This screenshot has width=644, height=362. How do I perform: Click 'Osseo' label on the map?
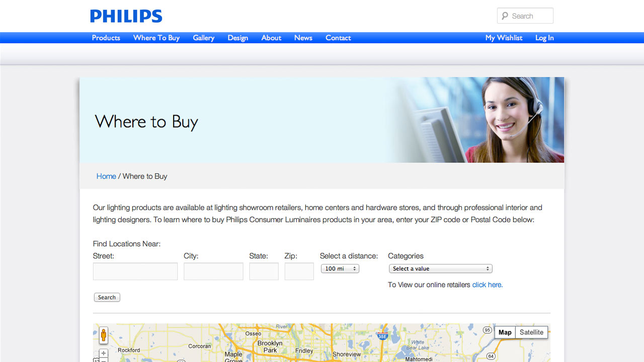pos(253,333)
